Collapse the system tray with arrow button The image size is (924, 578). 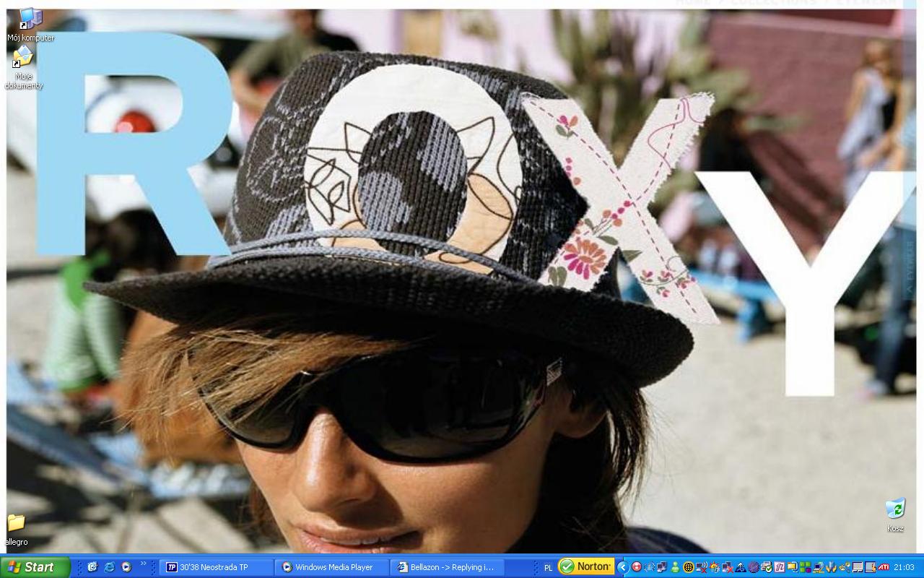(x=622, y=567)
